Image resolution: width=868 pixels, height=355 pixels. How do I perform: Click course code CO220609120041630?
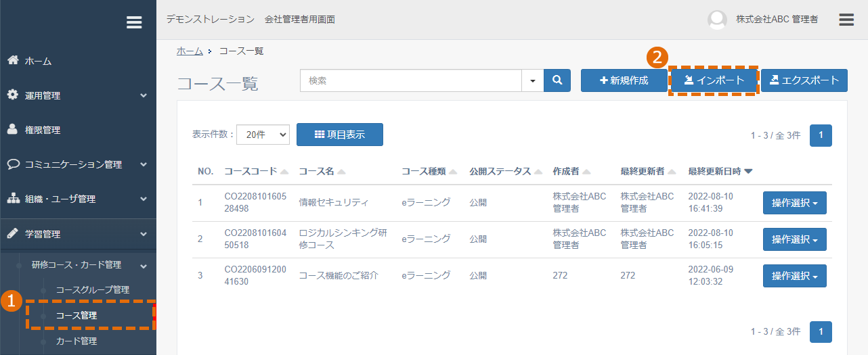pyautogui.click(x=255, y=276)
